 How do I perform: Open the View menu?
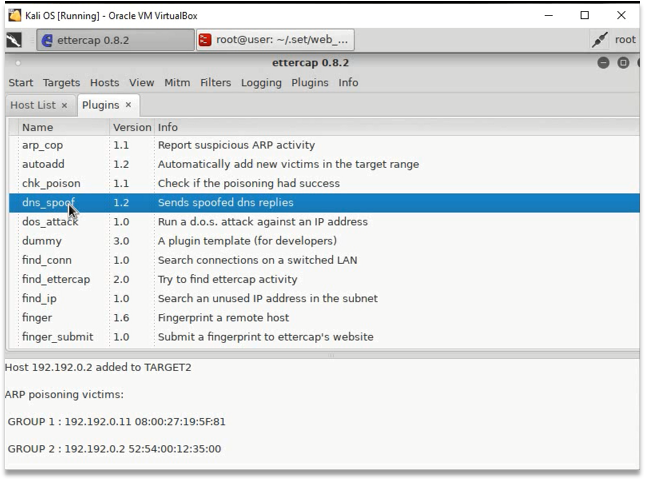(141, 83)
